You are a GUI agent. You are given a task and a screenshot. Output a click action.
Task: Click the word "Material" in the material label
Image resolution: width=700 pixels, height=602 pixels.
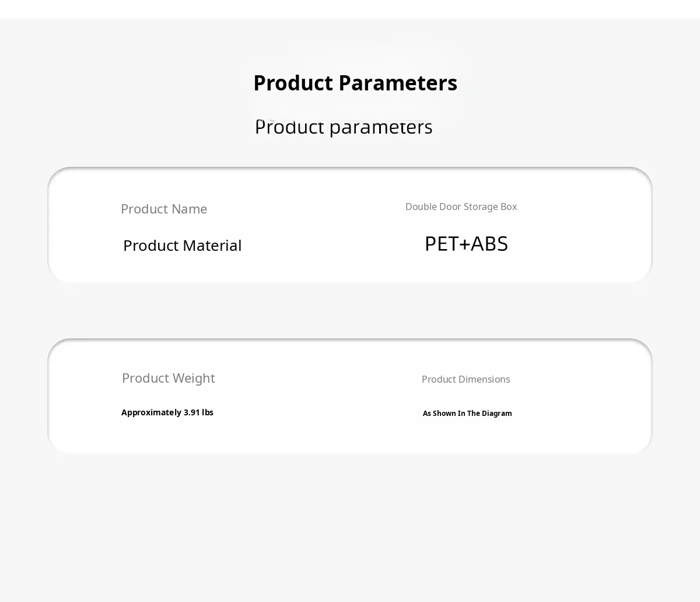[x=212, y=246]
